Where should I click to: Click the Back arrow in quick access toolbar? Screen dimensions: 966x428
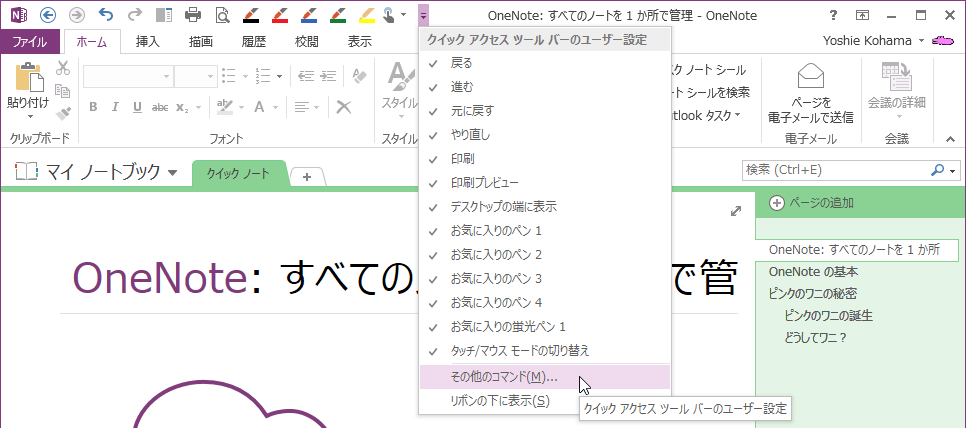tap(48, 15)
